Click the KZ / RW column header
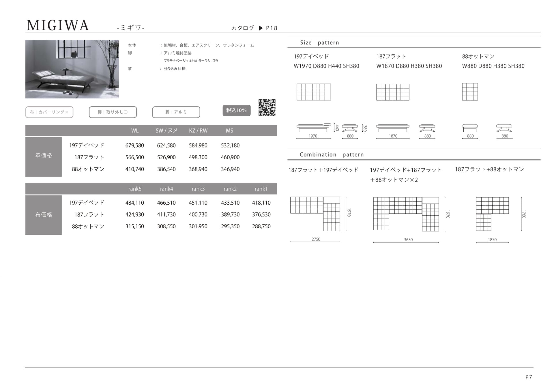The image size is (554, 392). [x=198, y=130]
